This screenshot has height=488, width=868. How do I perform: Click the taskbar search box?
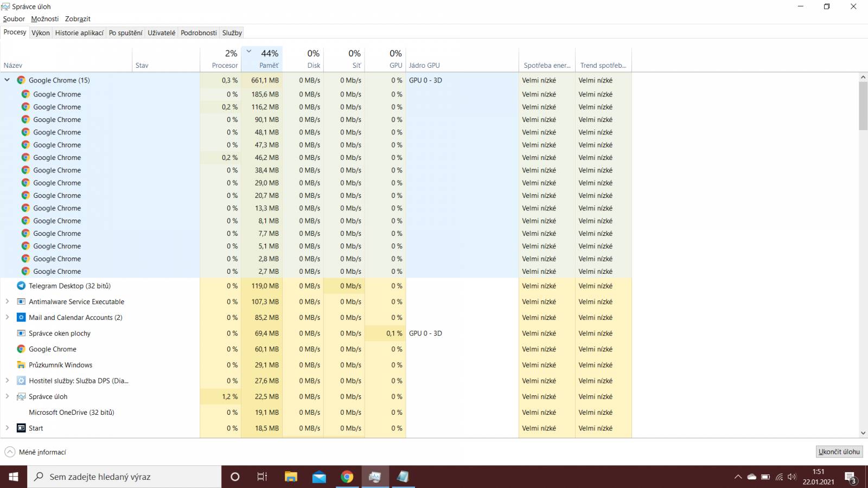pyautogui.click(x=124, y=477)
